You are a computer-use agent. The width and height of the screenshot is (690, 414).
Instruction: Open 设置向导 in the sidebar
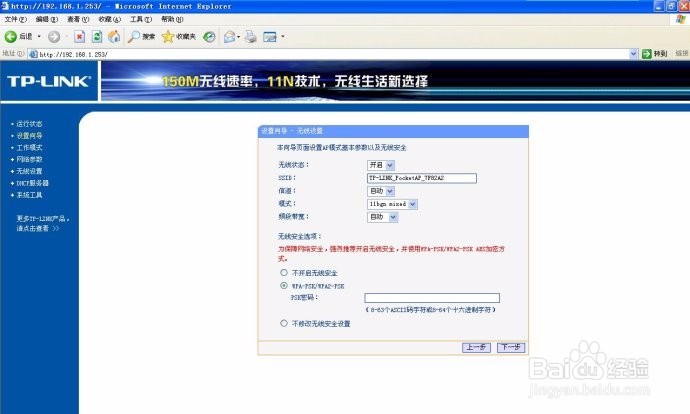(29, 136)
